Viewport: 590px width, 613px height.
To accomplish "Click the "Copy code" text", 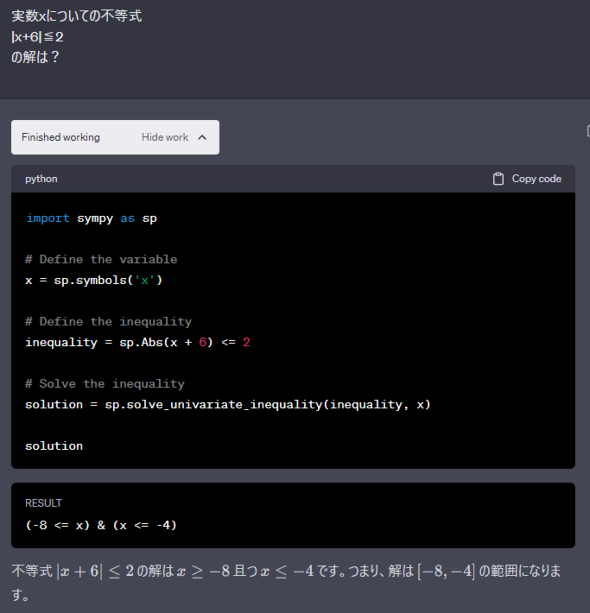I will click(x=536, y=179).
